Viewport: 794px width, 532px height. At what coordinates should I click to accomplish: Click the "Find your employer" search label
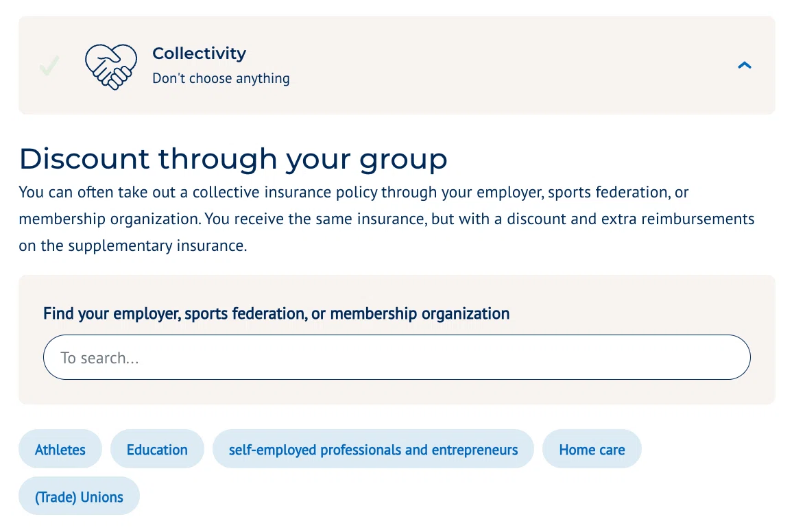(x=276, y=314)
